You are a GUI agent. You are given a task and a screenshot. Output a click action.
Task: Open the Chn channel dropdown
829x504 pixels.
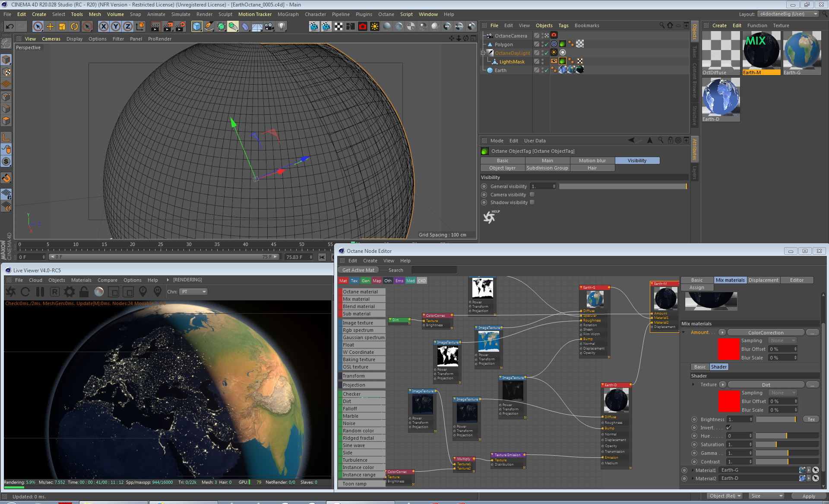[x=193, y=292]
